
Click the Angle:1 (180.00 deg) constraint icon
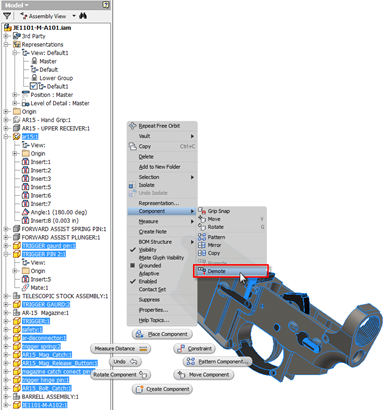click(x=25, y=212)
